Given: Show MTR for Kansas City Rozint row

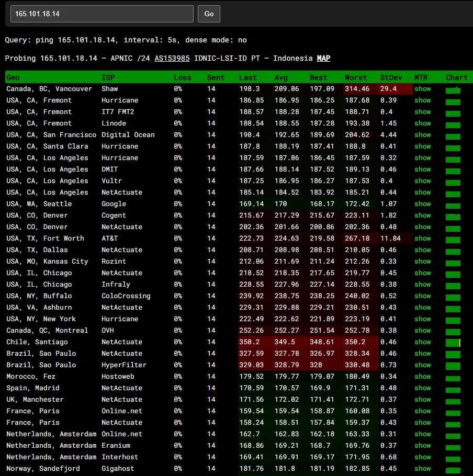Looking at the screenshot, I should [x=423, y=262].
